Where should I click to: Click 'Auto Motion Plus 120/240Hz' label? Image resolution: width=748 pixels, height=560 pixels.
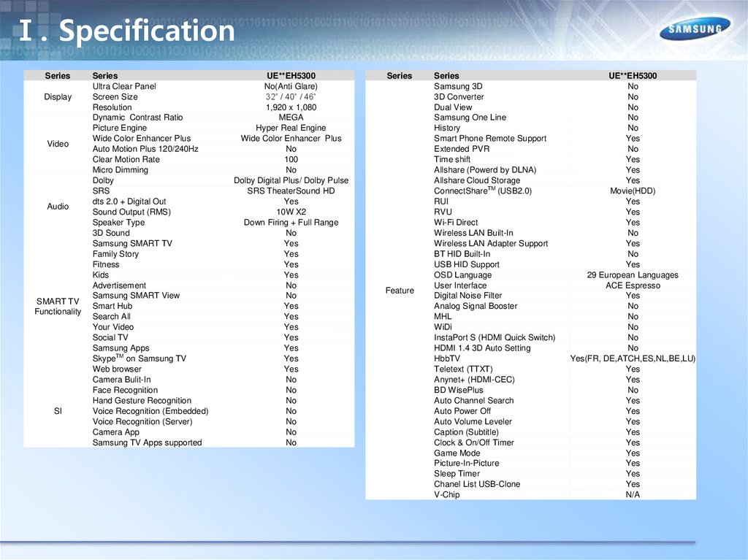coord(145,149)
